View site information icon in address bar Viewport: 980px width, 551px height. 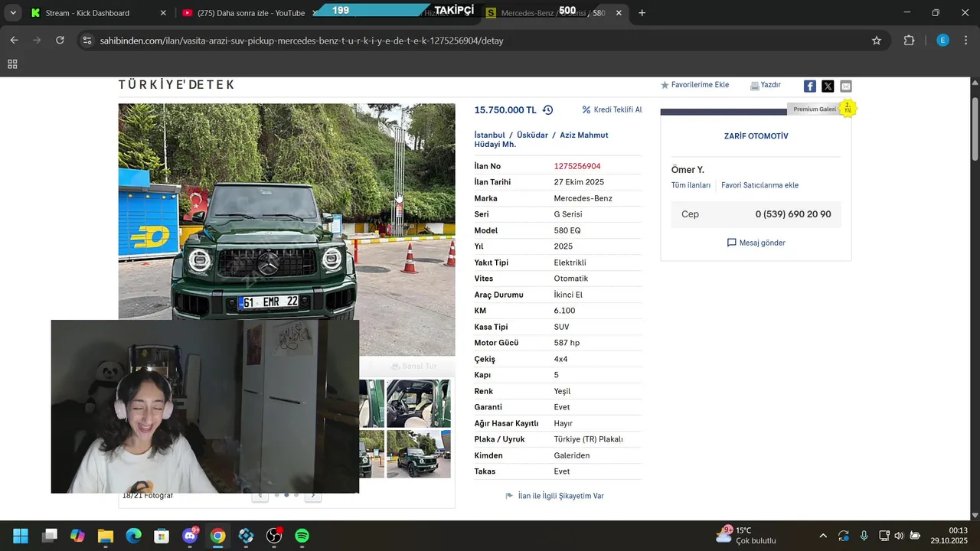pos(87,41)
